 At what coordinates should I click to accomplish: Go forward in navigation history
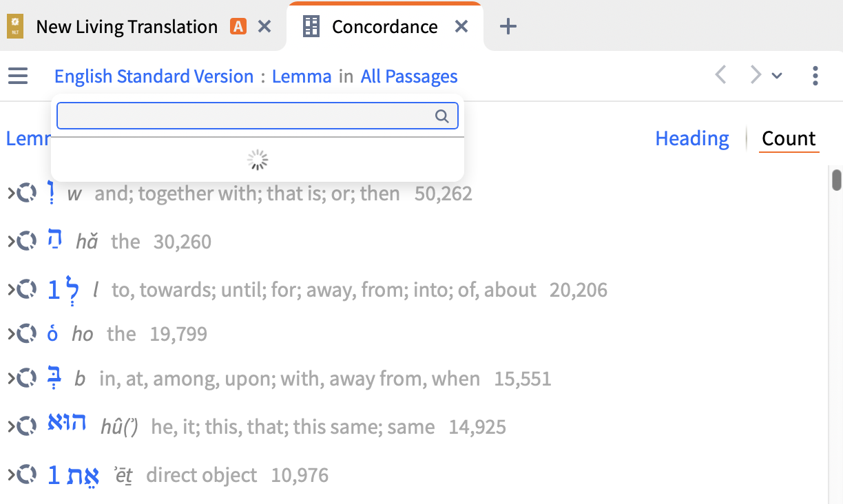click(756, 75)
